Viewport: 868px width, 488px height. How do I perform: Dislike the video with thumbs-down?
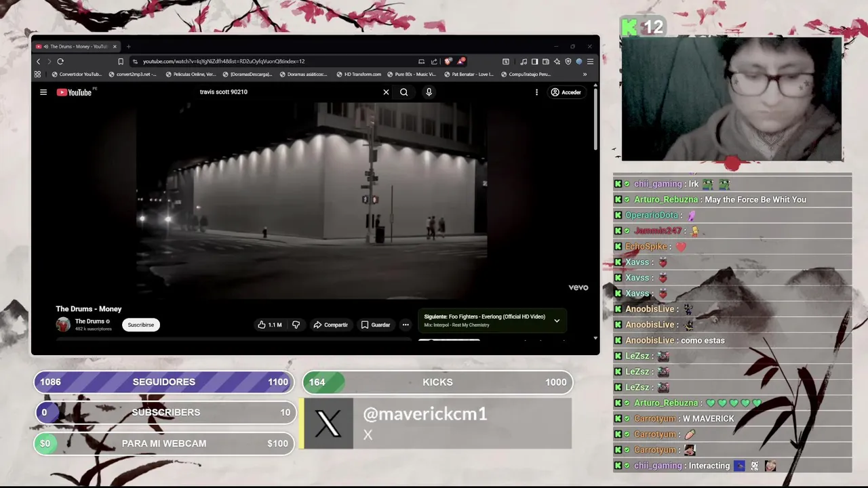point(296,325)
